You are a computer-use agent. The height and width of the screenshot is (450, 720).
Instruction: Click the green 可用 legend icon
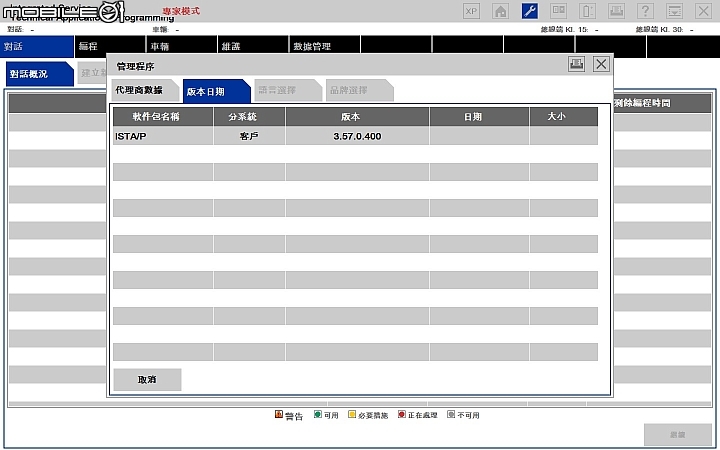tap(317, 414)
